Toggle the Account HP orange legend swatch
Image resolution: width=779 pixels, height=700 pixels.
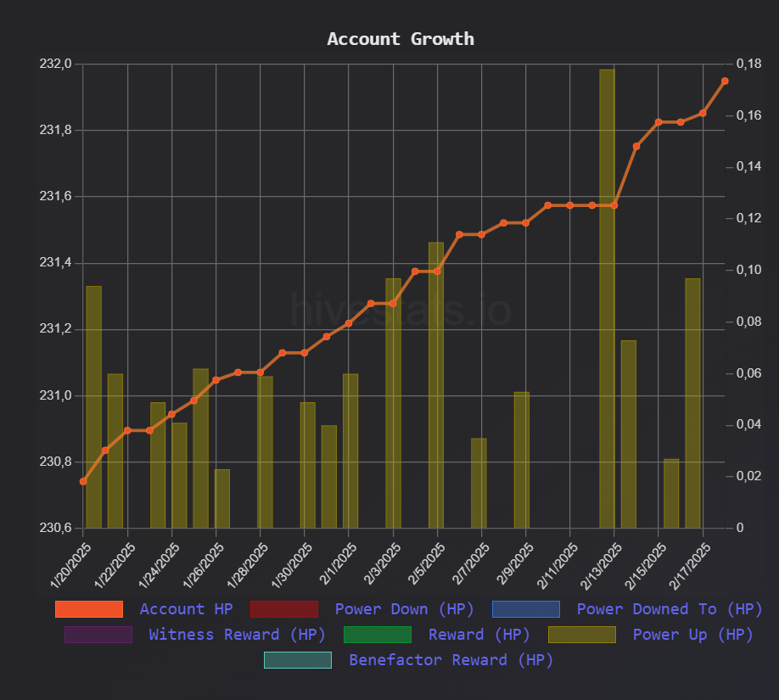coord(89,609)
